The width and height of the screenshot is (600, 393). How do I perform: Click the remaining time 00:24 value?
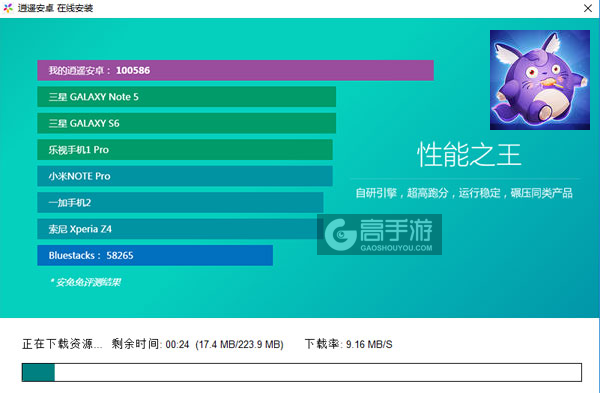click(x=177, y=345)
